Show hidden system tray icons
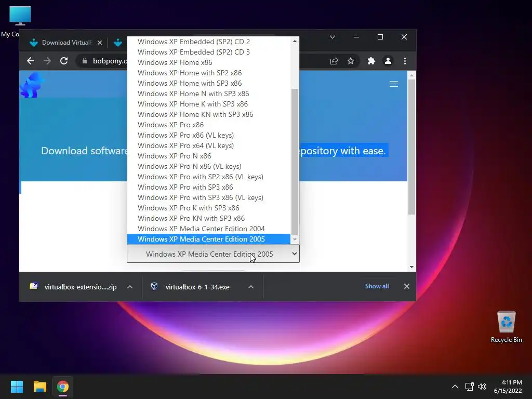 coord(455,387)
